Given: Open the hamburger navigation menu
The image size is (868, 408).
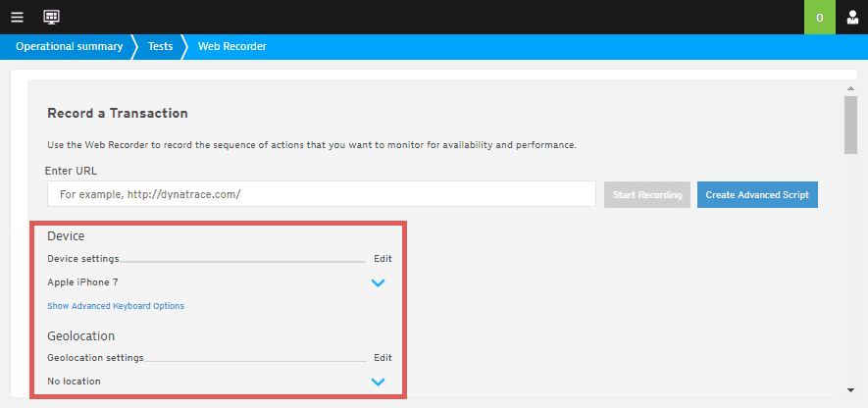Looking at the screenshot, I should [x=17, y=17].
